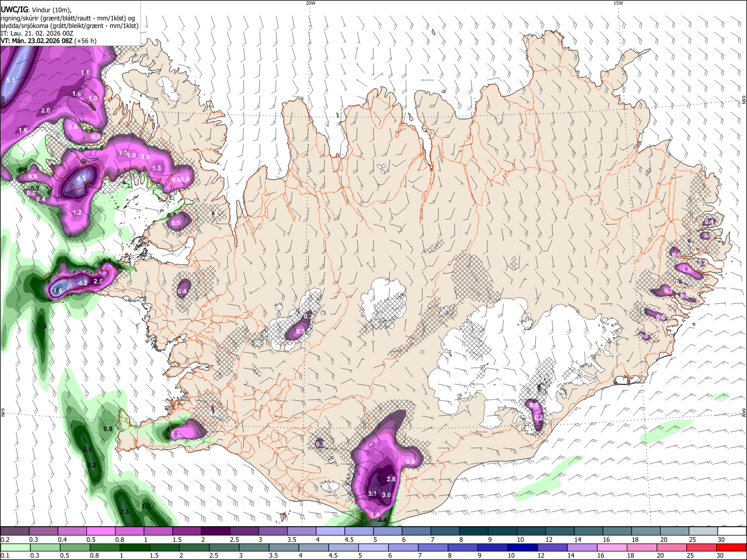Click rain scale swatch between 0.1 and 0.3
This screenshot has height=560, width=747.
[x=15, y=547]
